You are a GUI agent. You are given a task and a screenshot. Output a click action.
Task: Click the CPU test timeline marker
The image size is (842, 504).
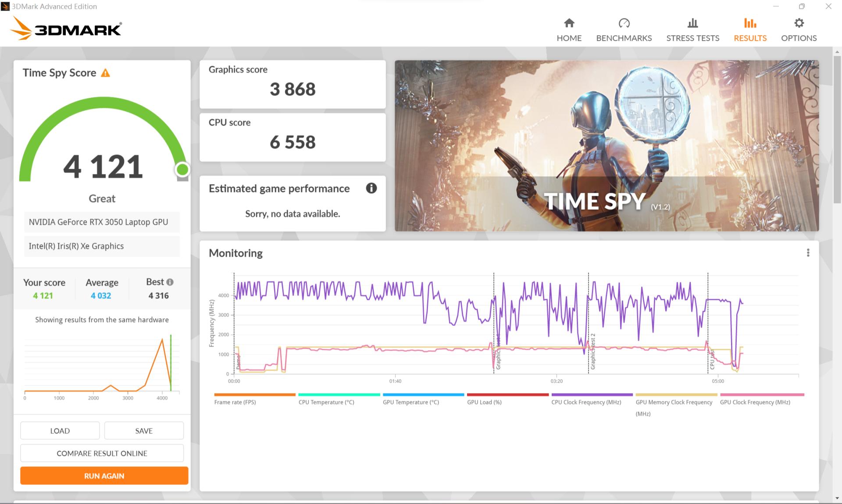tap(712, 359)
